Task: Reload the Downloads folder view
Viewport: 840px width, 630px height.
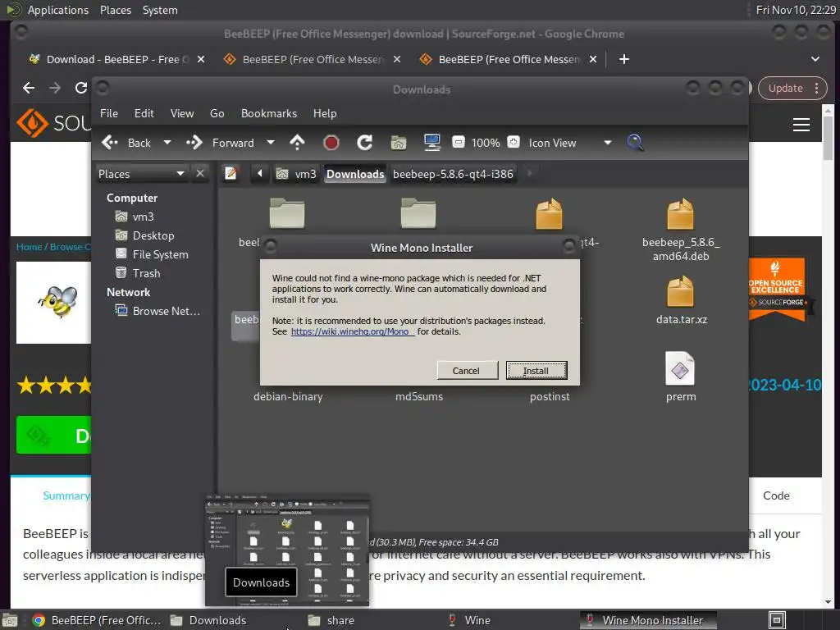Action: 365,143
